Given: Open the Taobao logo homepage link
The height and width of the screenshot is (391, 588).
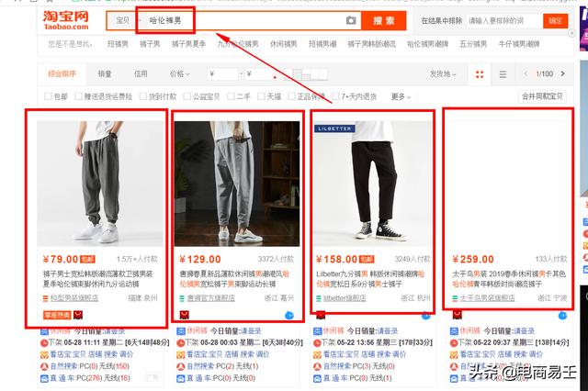Looking at the screenshot, I should click(66, 20).
